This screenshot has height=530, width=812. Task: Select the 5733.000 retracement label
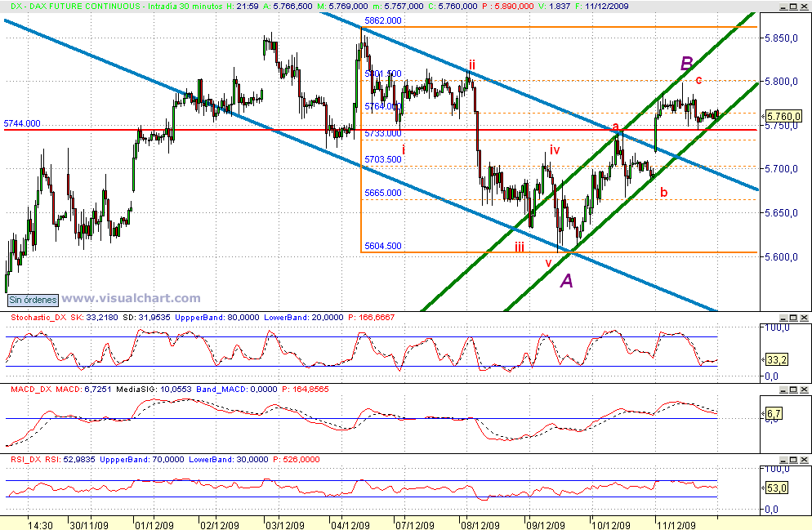coord(382,133)
